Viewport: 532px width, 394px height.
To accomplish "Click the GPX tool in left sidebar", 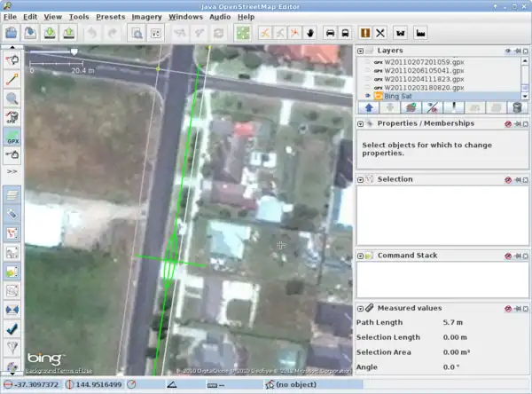I will coord(12,138).
